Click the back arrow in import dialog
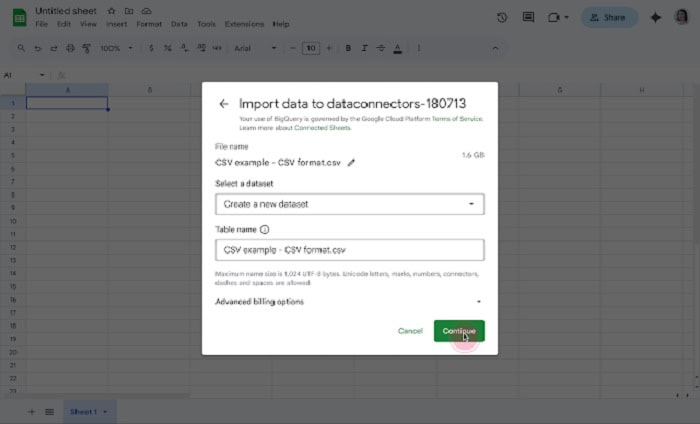Image resolution: width=700 pixels, height=424 pixels. click(x=223, y=103)
